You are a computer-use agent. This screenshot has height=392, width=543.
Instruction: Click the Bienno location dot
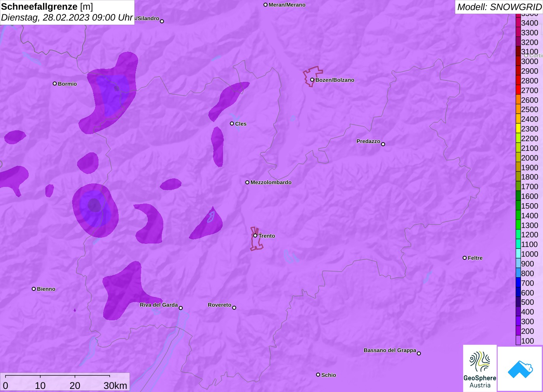[34, 289]
